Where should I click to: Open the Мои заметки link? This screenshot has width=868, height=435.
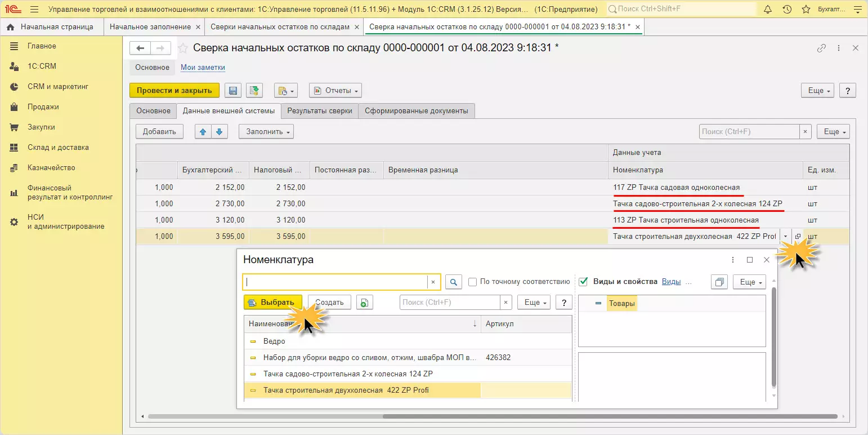tap(203, 68)
